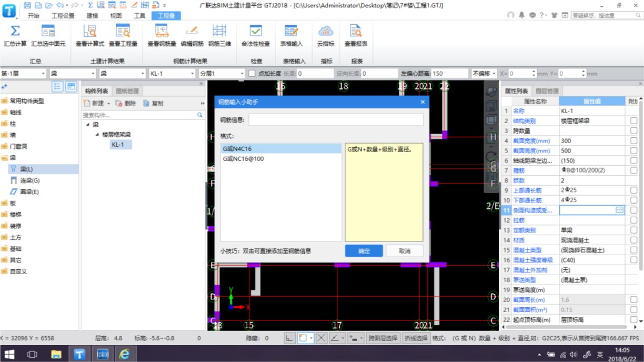This screenshot has height=362, width=644.
Task: Click 折线选择 button
Action: point(416,338)
